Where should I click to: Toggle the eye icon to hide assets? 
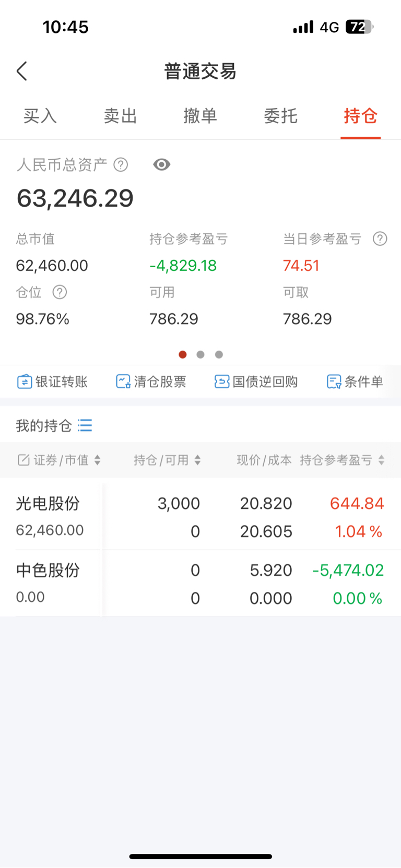point(162,165)
